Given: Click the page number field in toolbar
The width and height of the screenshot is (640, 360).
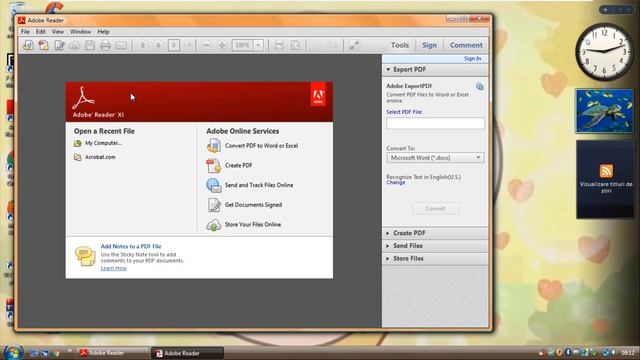Looking at the screenshot, I should [173, 45].
